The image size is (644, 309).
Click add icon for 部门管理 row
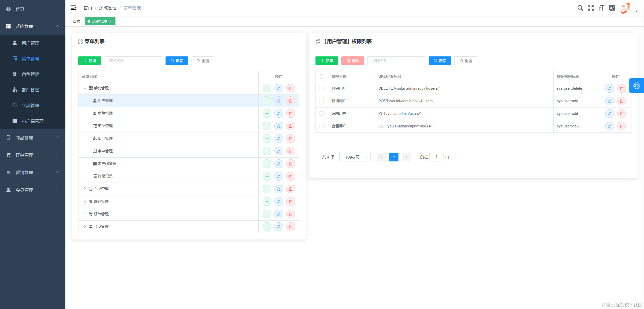pyautogui.click(x=267, y=139)
